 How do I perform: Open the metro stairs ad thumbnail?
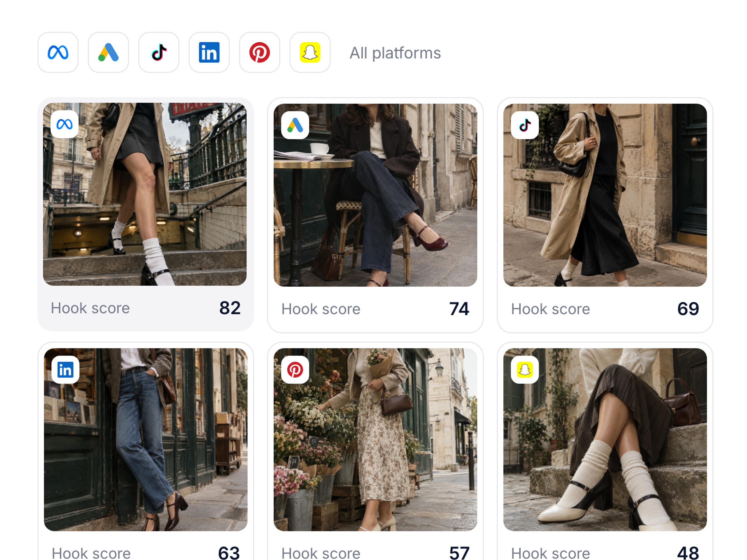(x=145, y=194)
